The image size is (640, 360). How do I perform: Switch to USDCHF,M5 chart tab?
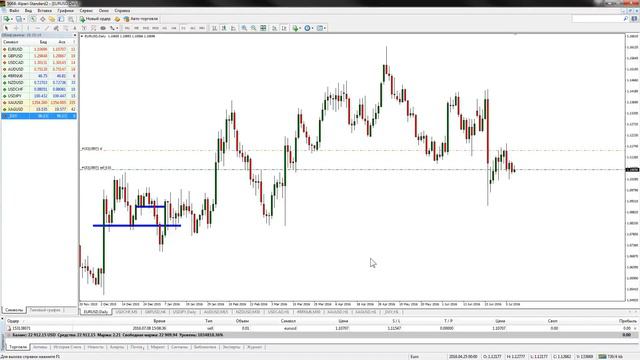pos(127,312)
